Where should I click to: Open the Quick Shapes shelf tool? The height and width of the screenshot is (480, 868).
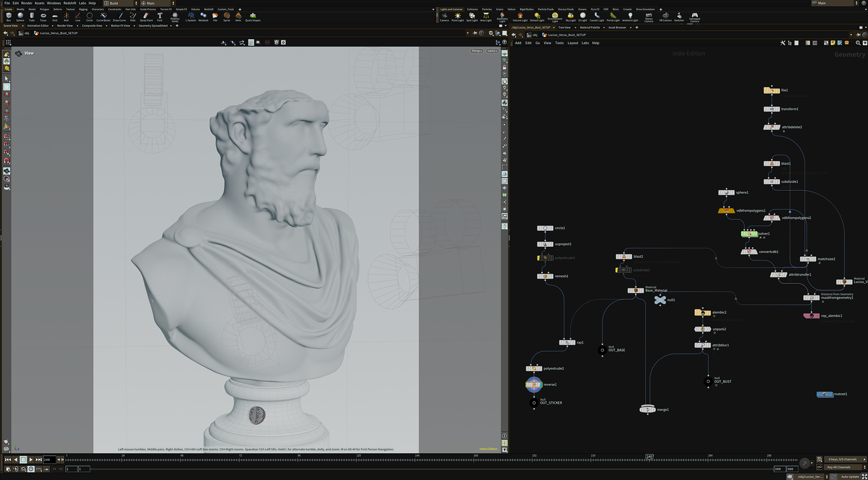click(x=253, y=17)
